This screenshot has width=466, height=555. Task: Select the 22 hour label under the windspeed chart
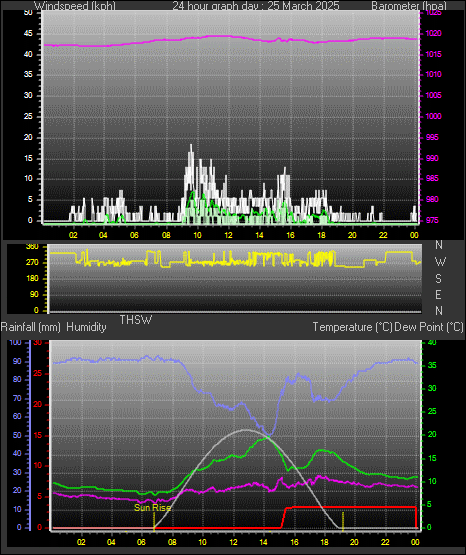tap(383, 235)
